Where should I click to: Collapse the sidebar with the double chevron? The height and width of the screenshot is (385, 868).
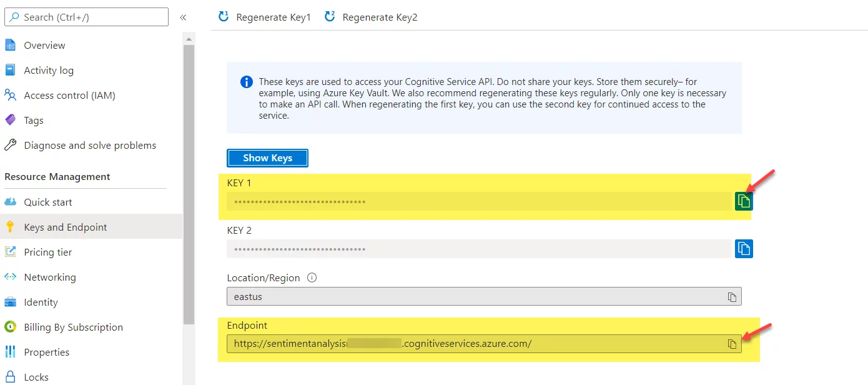183,17
